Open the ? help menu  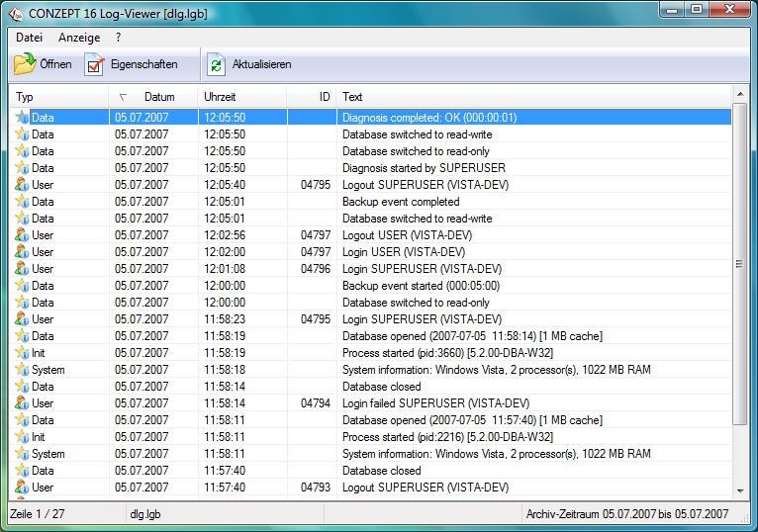[119, 38]
